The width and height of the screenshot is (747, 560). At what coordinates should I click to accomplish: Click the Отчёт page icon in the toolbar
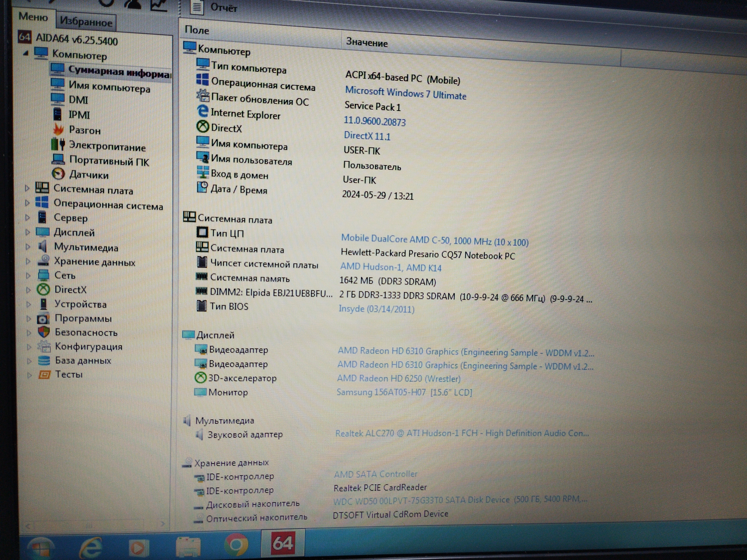197,7
